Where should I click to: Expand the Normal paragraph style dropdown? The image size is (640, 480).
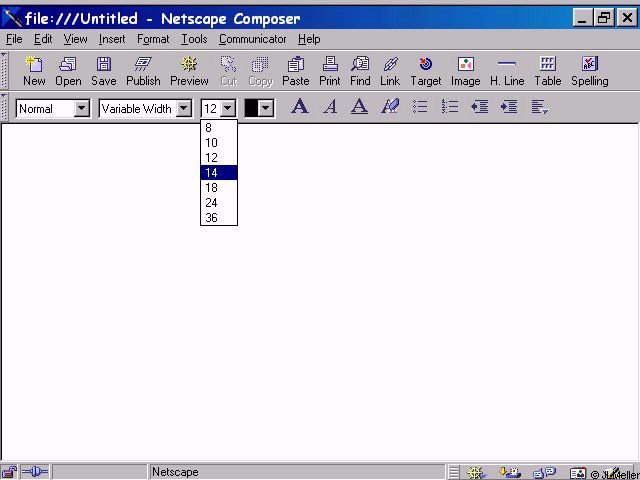pos(82,109)
